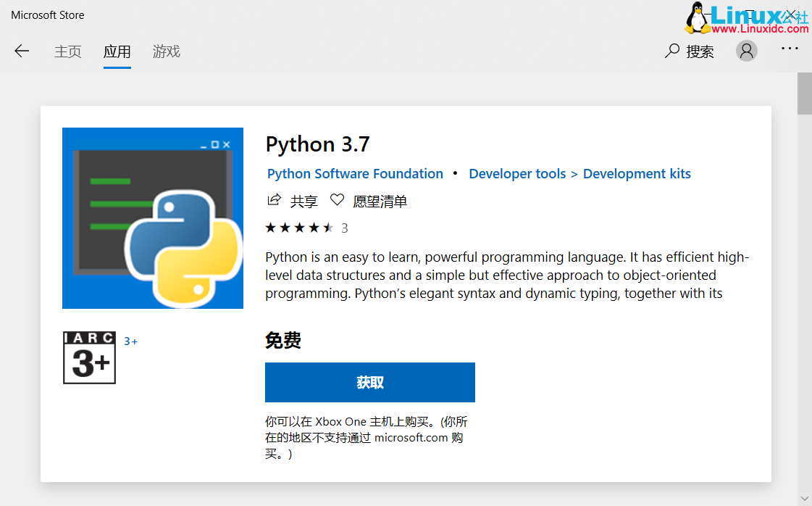Open the 主页 tab
Image resolution: width=812 pixels, height=506 pixels.
pyautogui.click(x=68, y=51)
